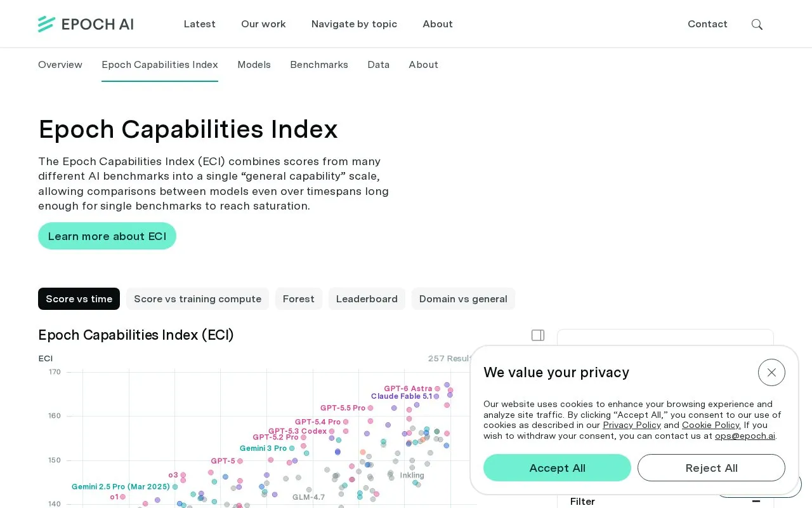Click the GPT-5.3 Codex chart label

tap(298, 431)
